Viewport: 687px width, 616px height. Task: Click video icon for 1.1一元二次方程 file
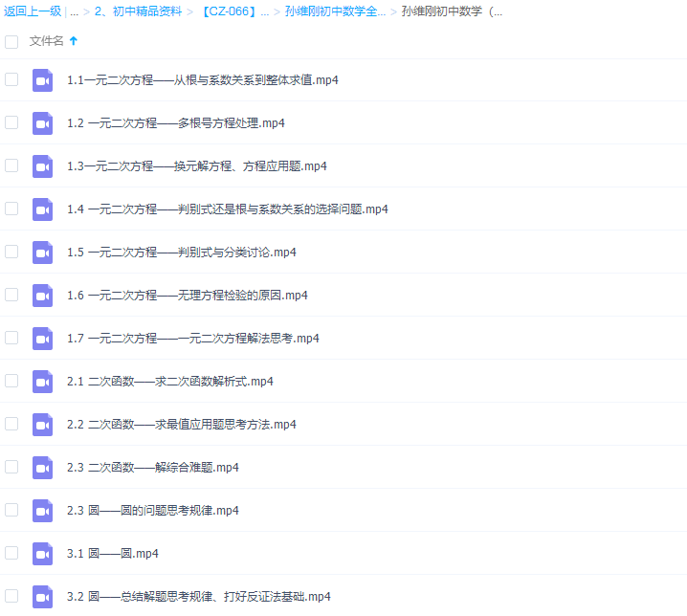coord(42,80)
